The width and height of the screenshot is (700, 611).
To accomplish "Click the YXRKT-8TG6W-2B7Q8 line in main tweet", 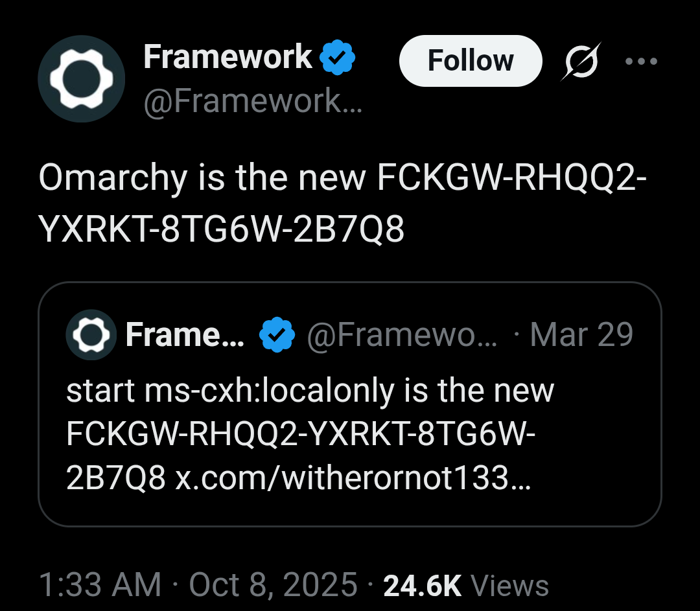I will pyautogui.click(x=222, y=228).
